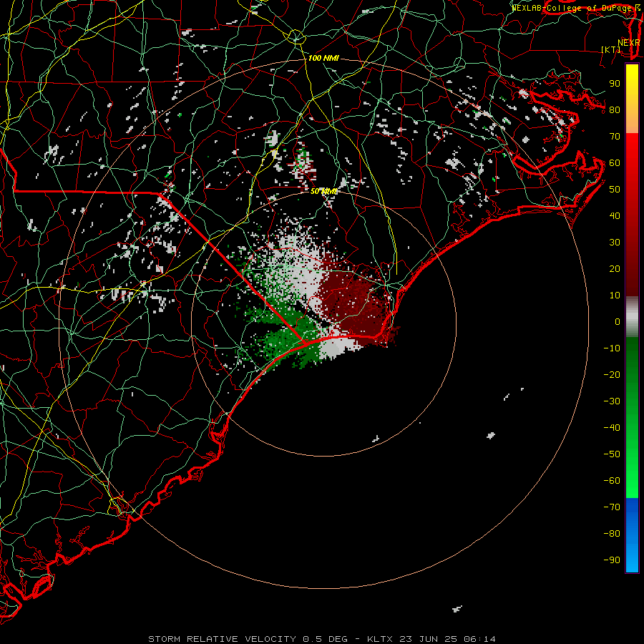Click the 30 value on the velocity scale

pyautogui.click(x=615, y=243)
